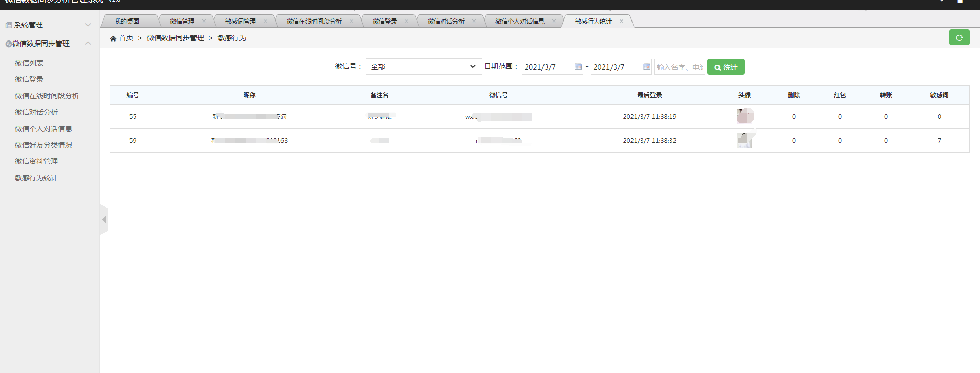
Task: Click the 红包 column header
Action: tap(840, 95)
